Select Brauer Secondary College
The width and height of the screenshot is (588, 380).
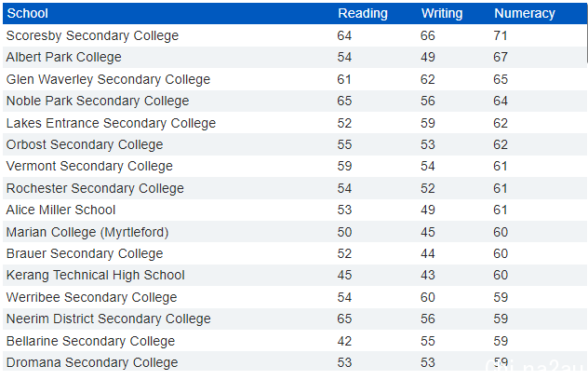(x=85, y=254)
